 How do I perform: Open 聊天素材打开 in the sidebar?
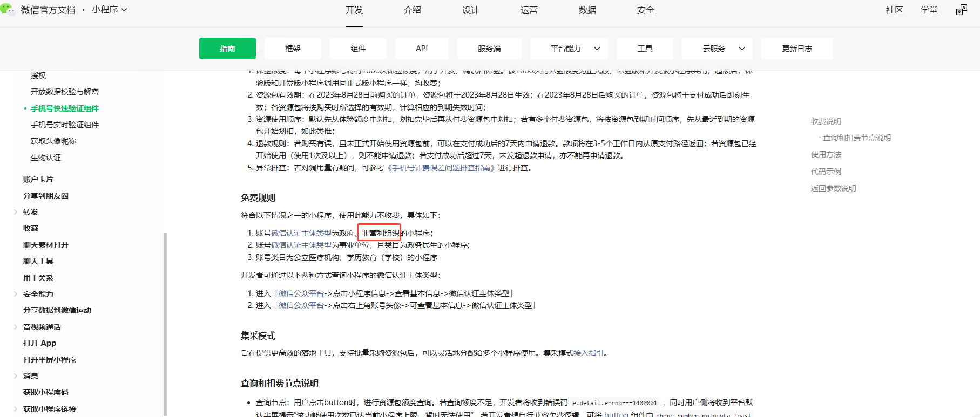pyautogui.click(x=46, y=245)
